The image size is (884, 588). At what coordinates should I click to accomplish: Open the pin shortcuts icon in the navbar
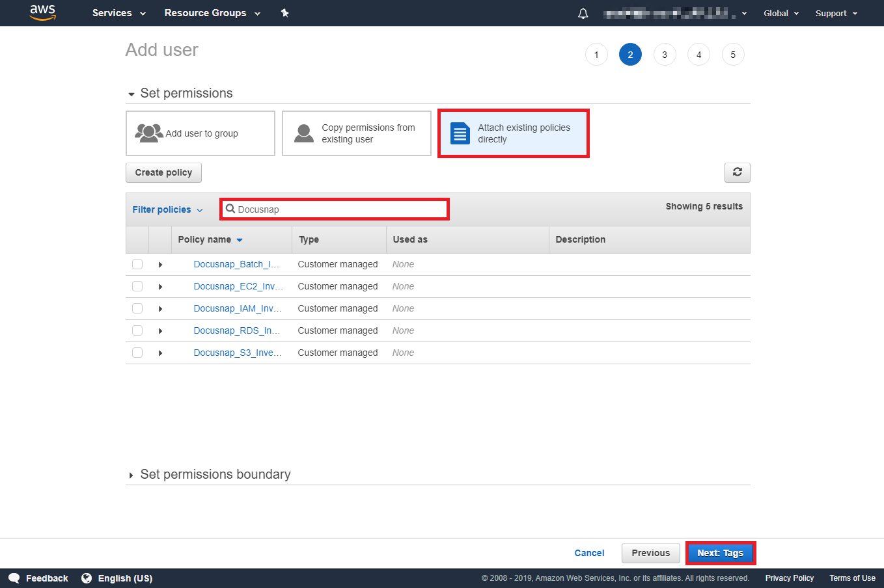(x=284, y=13)
